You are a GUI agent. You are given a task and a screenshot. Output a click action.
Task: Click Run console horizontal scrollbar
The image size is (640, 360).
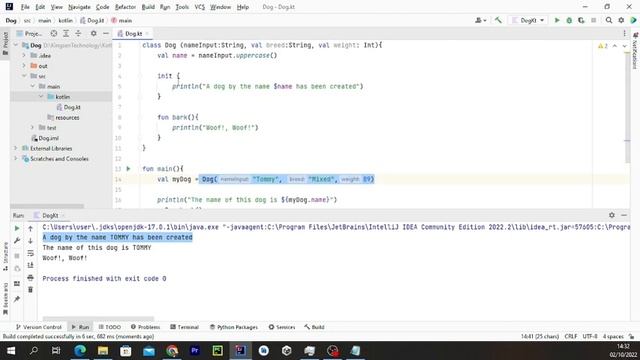(x=98, y=318)
